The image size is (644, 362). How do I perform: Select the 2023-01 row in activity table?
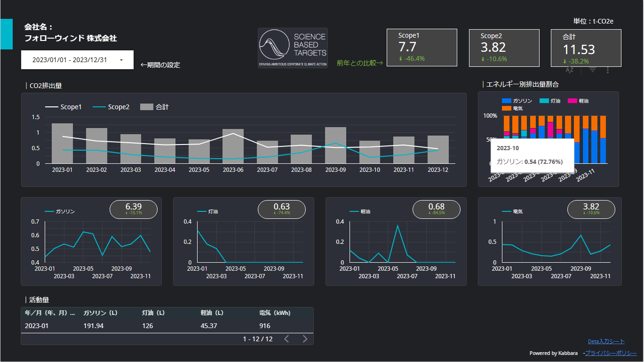click(x=167, y=326)
